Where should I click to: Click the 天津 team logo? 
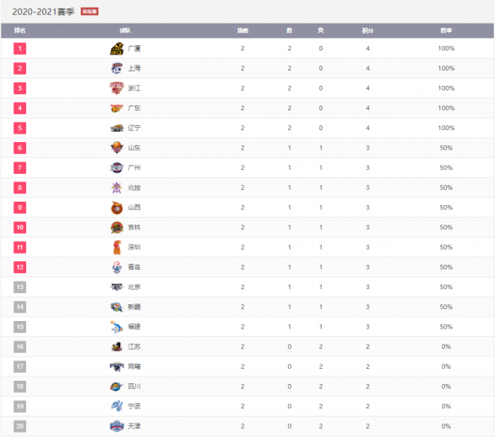pyautogui.click(x=117, y=427)
